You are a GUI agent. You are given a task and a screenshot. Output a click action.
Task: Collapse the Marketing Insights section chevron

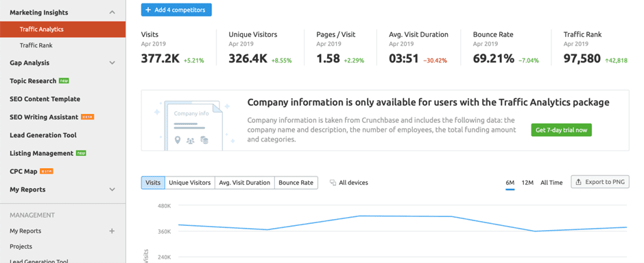(112, 13)
